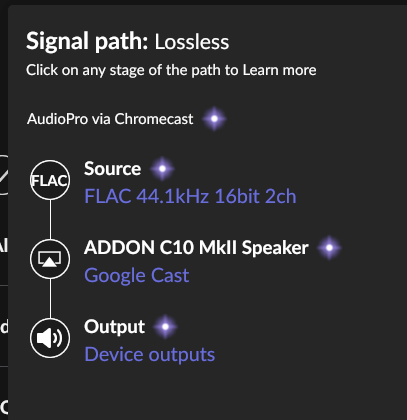
Task: Click connector line between Cast and Output icons
Action: click(50, 298)
